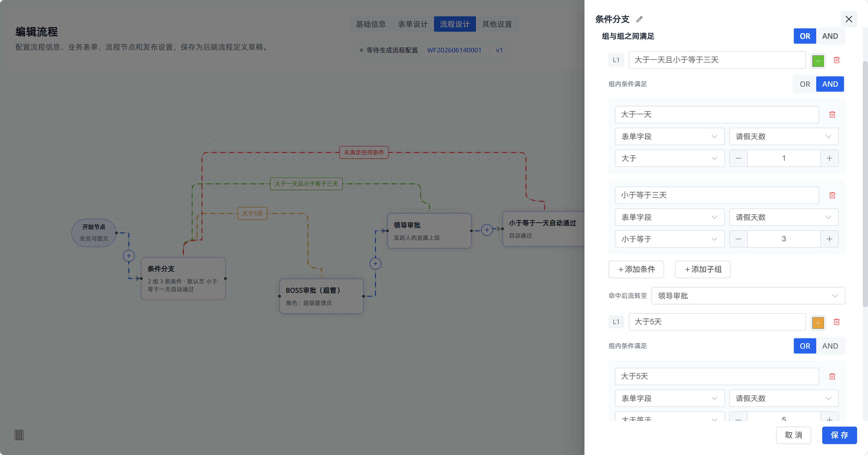The width and height of the screenshot is (868, 455).
Task: Delete the 小于等于三天 condition
Action: [x=832, y=195]
